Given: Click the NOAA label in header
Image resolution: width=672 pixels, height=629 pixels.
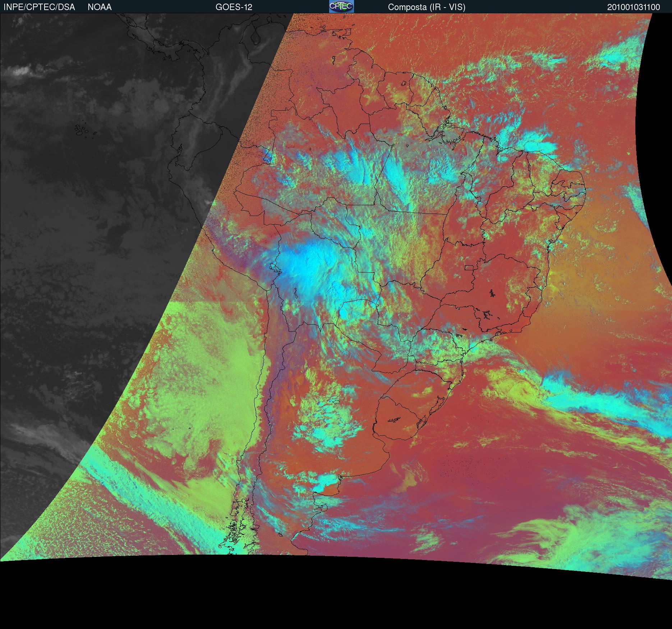Looking at the screenshot, I should 100,7.
